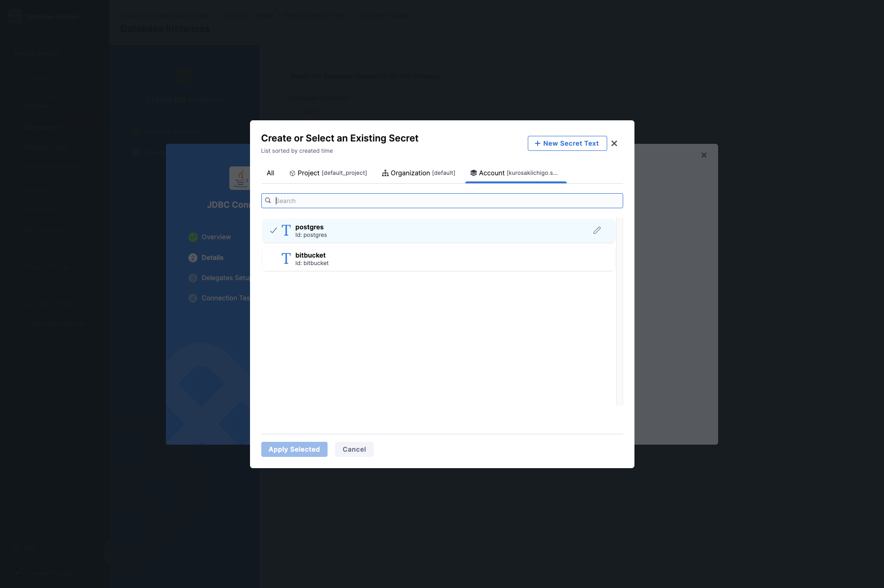This screenshot has width=884, height=588.
Task: Click the Connection Test step 4 icon
Action: pos(193,298)
